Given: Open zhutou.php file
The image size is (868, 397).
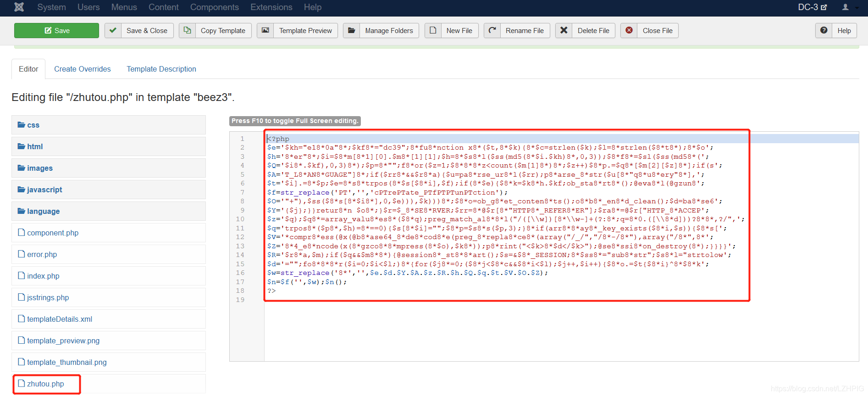Looking at the screenshot, I should pyautogui.click(x=109, y=384).
